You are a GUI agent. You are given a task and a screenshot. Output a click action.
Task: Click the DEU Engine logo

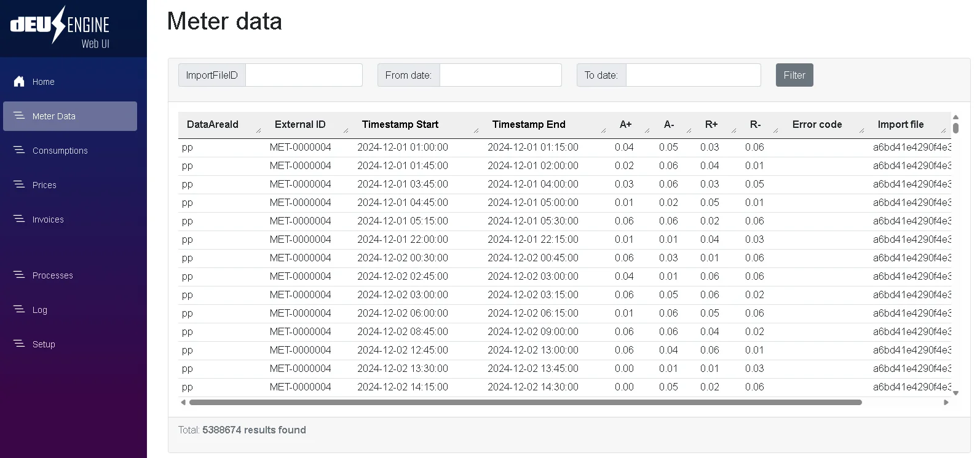pyautogui.click(x=60, y=27)
